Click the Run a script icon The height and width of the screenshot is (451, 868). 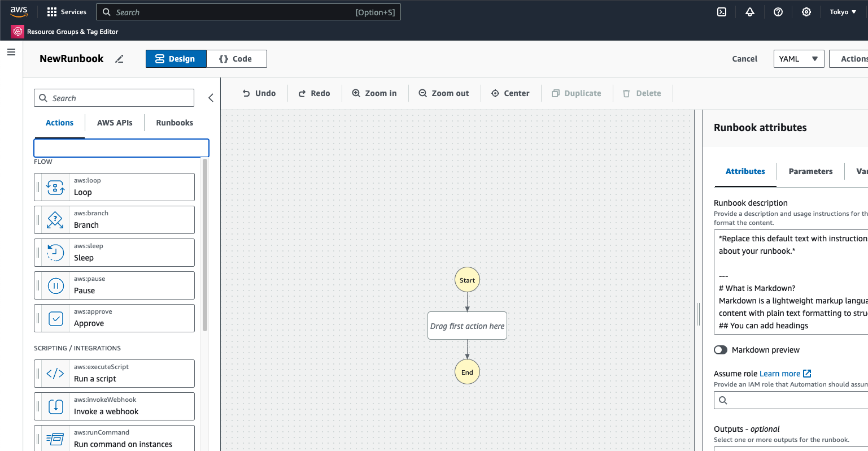(55, 374)
